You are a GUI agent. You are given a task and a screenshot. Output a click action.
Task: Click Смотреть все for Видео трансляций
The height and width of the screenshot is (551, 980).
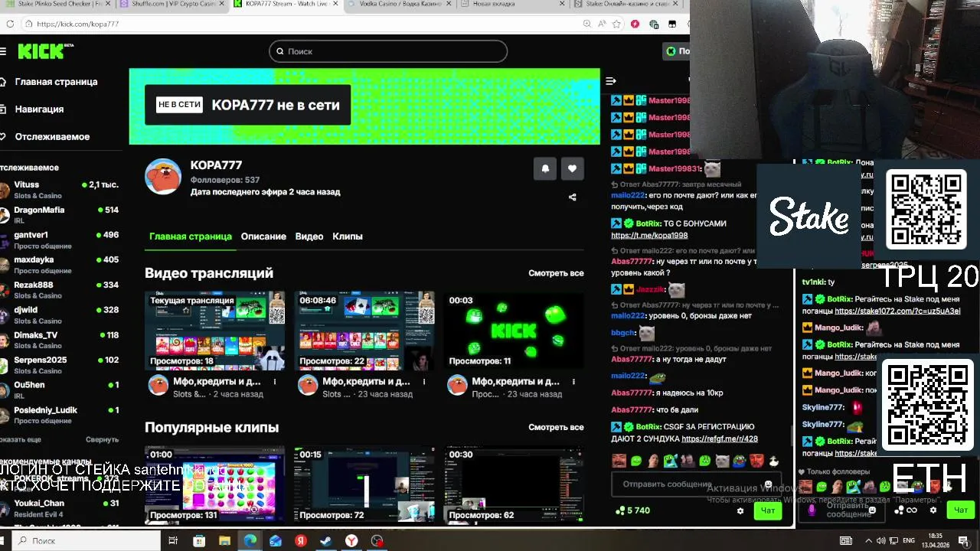pyautogui.click(x=556, y=273)
